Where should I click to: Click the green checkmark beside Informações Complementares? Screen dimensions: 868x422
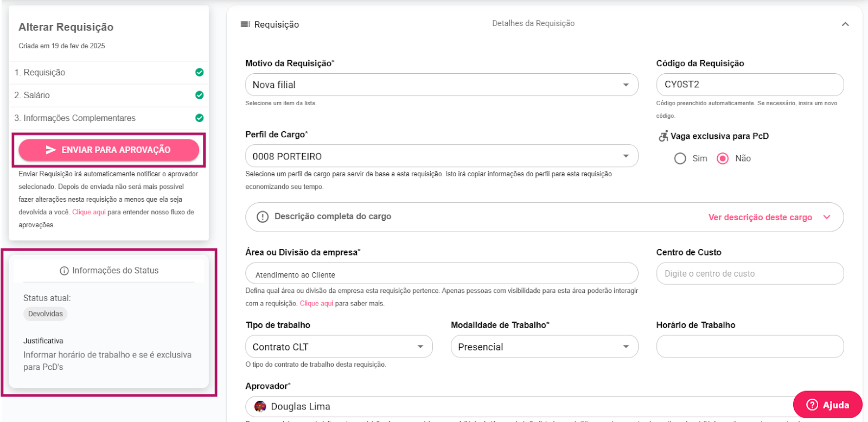point(199,118)
